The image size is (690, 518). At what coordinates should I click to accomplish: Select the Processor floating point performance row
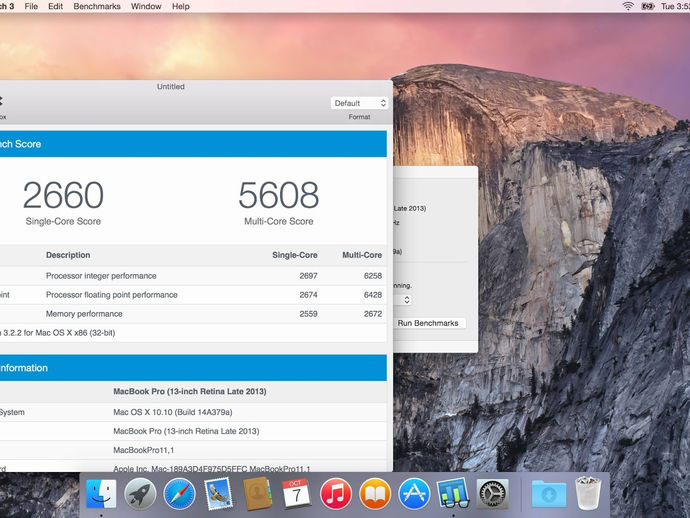(x=193, y=295)
